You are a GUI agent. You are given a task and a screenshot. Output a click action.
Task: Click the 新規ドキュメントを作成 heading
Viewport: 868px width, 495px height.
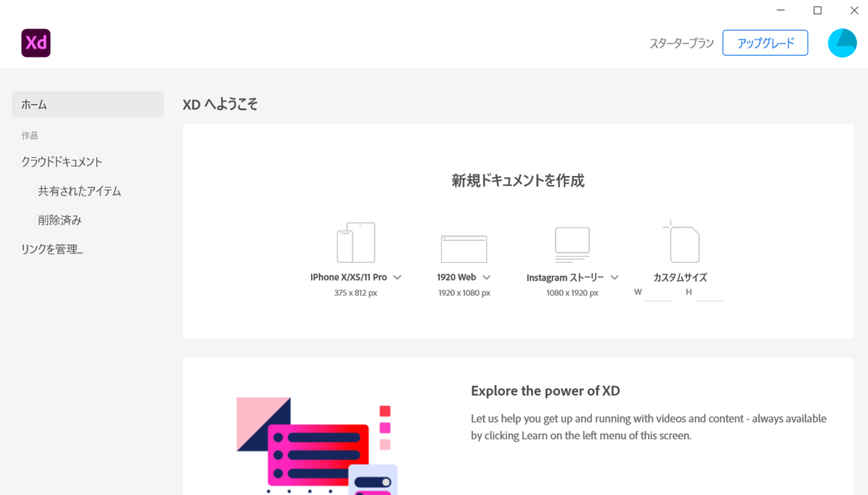point(518,181)
